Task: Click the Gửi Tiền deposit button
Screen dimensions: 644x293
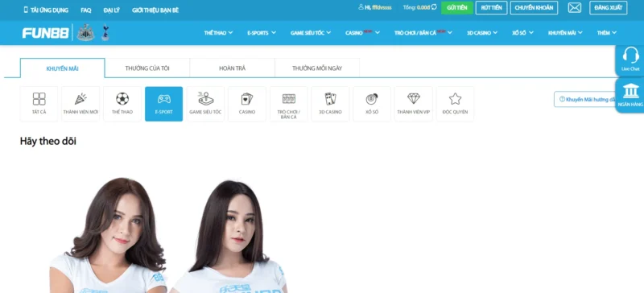Action: click(457, 8)
